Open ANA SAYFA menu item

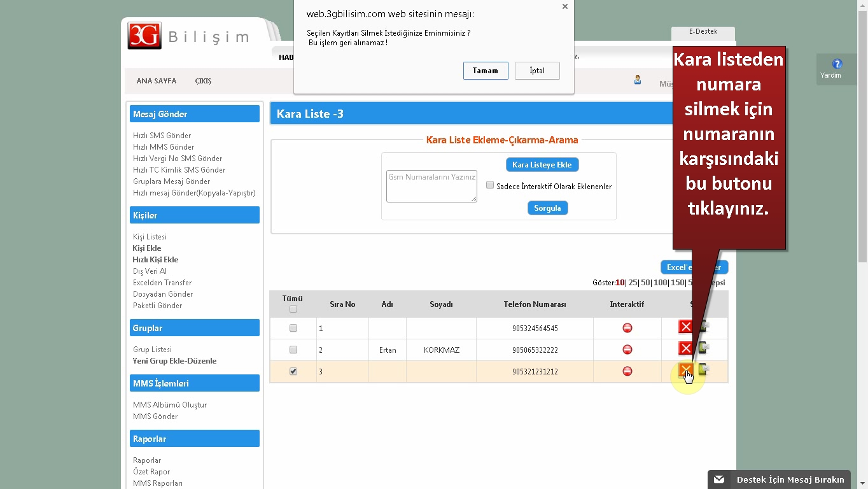156,81
